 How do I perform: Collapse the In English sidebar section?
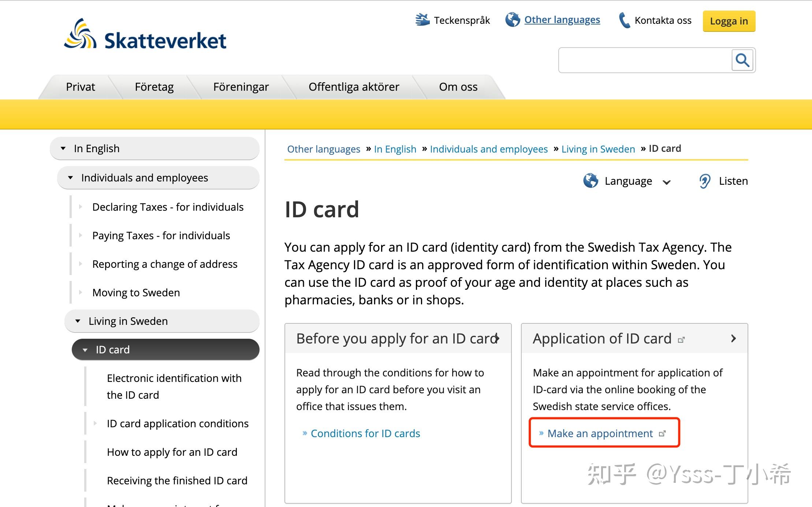pos(63,149)
